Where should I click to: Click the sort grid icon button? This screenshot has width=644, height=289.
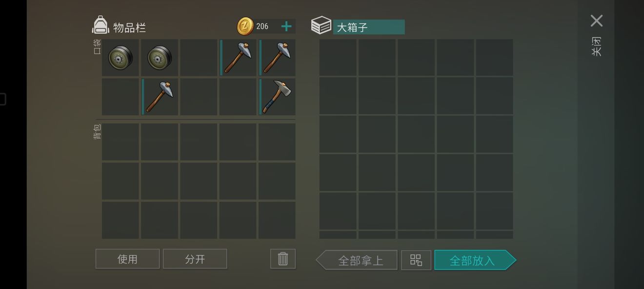click(416, 260)
